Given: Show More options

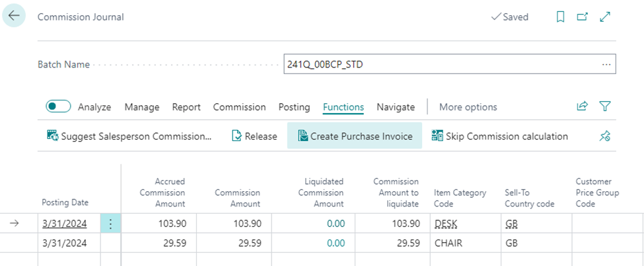Looking at the screenshot, I should pyautogui.click(x=468, y=107).
